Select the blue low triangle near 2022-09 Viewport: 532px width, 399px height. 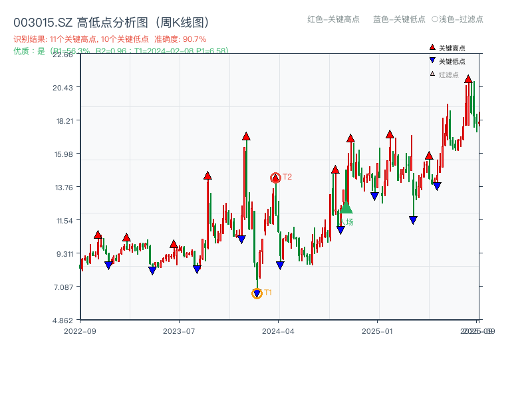point(108,265)
